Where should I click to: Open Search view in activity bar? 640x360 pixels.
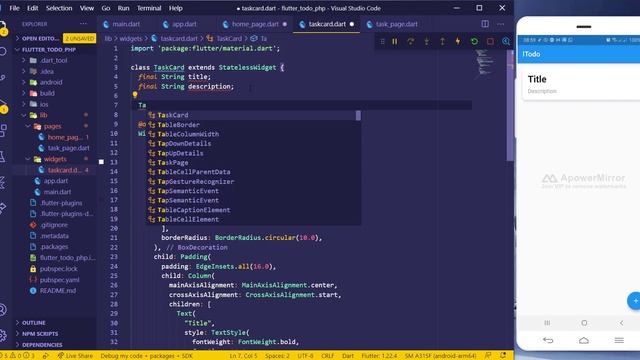coord(3,51)
